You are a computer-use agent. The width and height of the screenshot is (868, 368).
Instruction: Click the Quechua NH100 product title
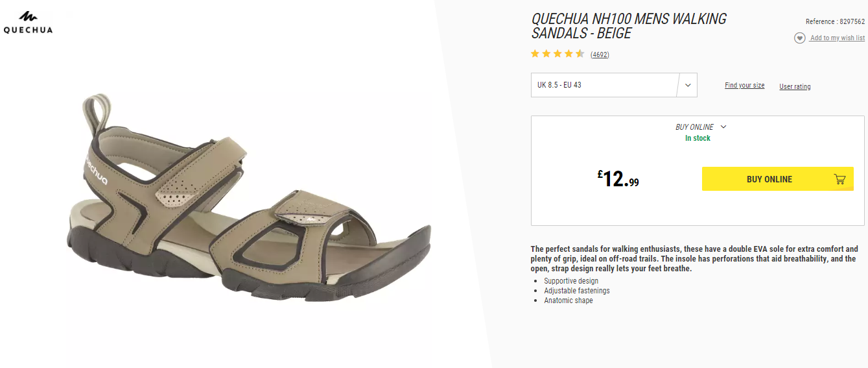coord(629,26)
